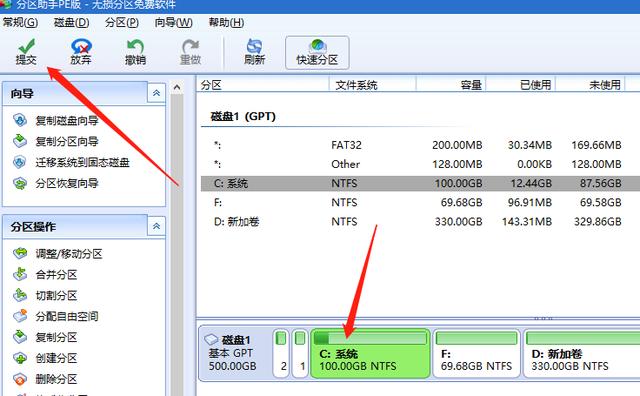This screenshot has height=396, width=640.
Task: Launch 复制分区向导 wizard link
Action: (x=67, y=141)
